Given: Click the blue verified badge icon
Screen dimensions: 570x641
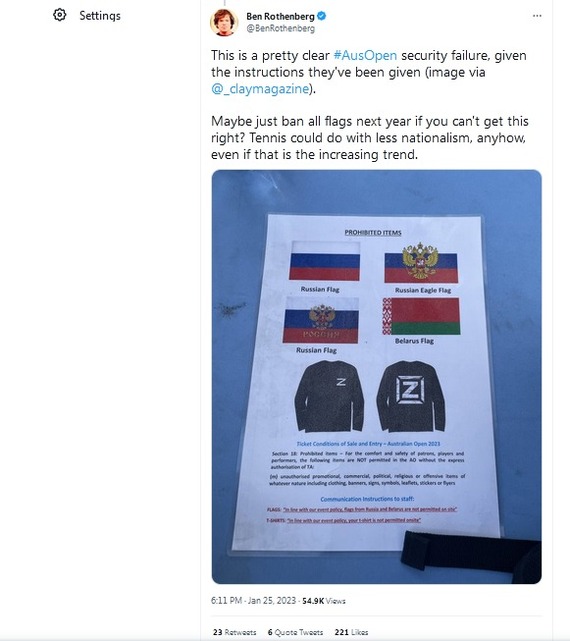Looking at the screenshot, I should [322, 16].
